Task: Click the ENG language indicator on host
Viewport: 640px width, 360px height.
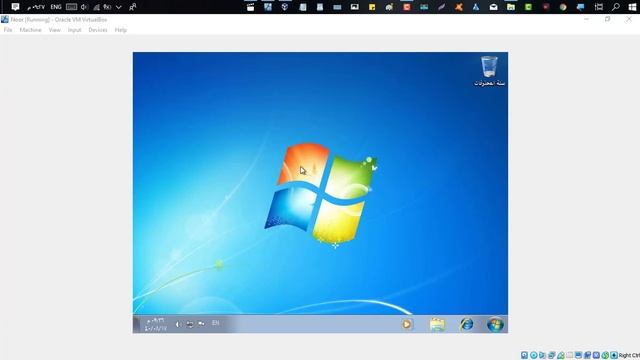Action: (56, 7)
